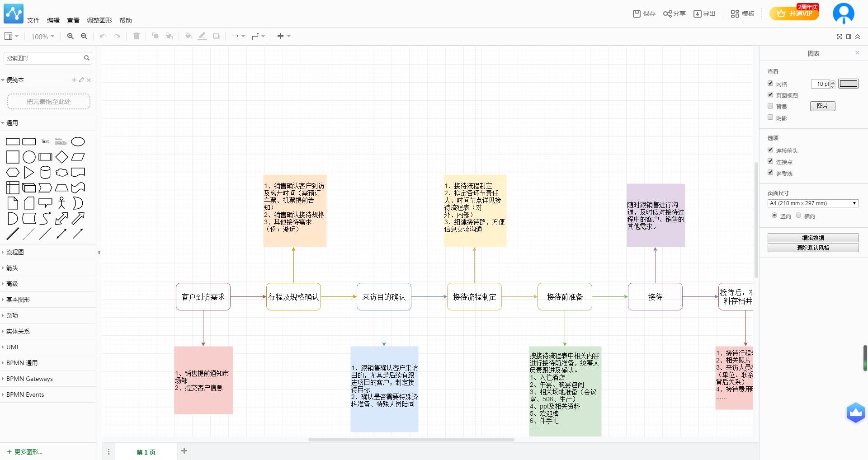The width and height of the screenshot is (868, 460).
Task: Open the waypoint connector style dropdown
Action: click(x=258, y=36)
